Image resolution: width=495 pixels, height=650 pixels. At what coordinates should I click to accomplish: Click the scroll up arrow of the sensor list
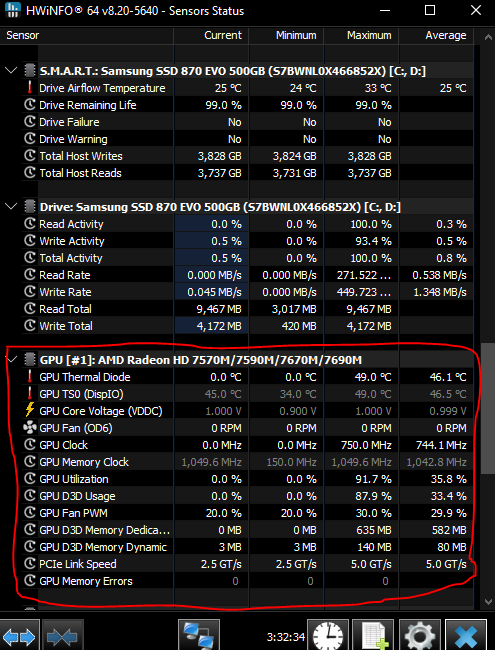(x=488, y=37)
